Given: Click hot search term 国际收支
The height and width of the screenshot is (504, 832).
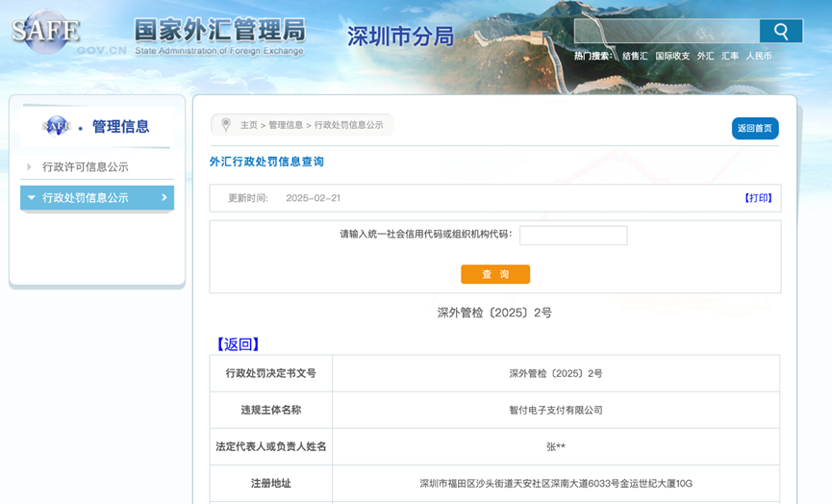Looking at the screenshot, I should [672, 56].
